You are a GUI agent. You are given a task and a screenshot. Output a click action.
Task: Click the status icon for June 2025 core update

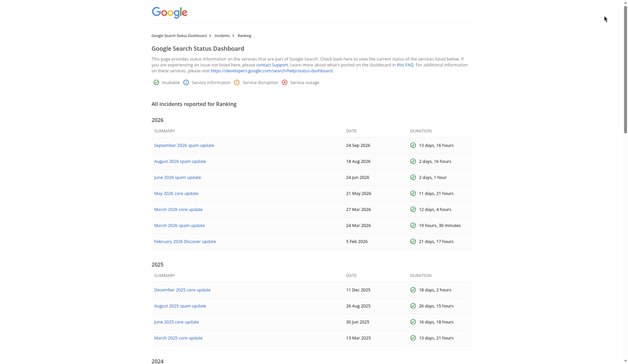[413, 322]
